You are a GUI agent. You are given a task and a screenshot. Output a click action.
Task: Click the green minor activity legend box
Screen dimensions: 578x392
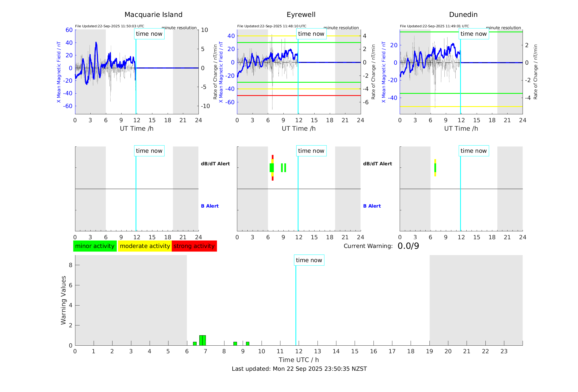(x=95, y=246)
